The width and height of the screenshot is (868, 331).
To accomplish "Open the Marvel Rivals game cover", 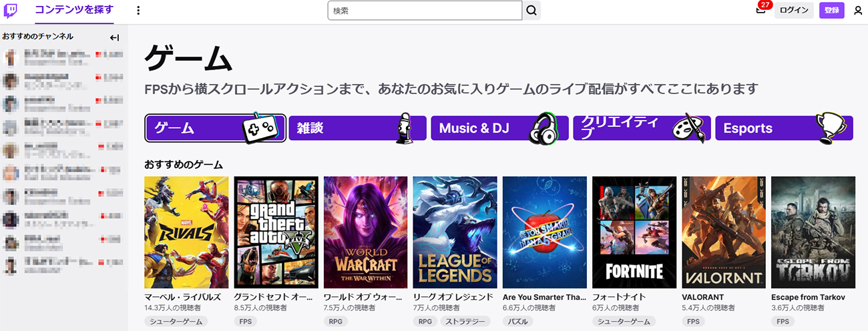I will pyautogui.click(x=186, y=232).
